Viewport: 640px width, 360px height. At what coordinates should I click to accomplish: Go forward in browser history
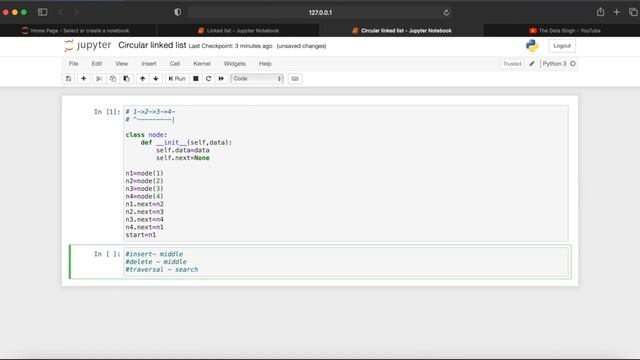click(x=76, y=12)
